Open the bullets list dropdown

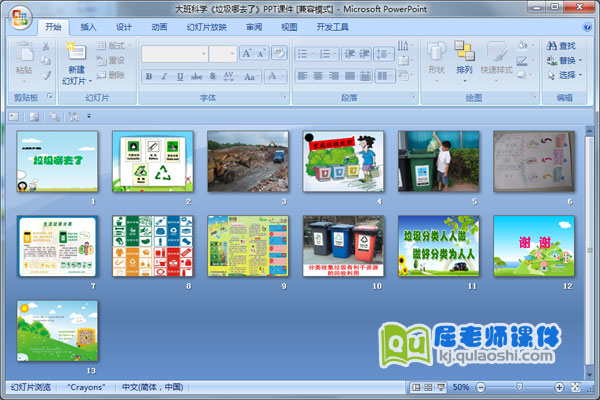tap(312, 54)
